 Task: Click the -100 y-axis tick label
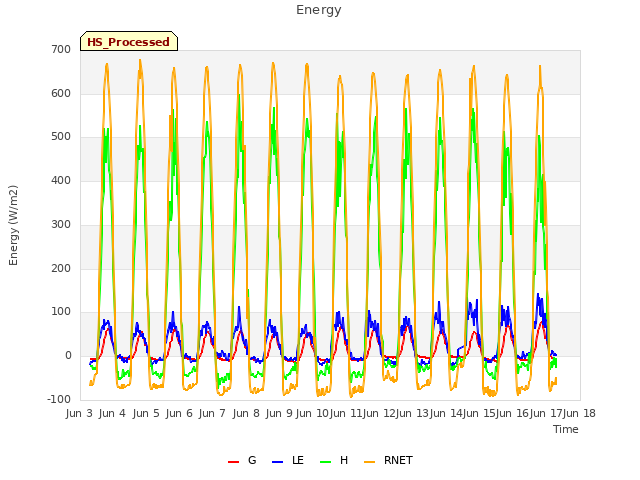tap(59, 399)
